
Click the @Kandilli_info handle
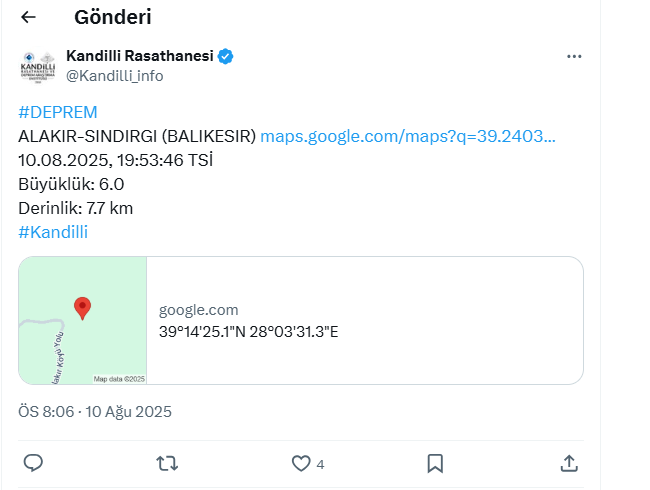coord(115,76)
